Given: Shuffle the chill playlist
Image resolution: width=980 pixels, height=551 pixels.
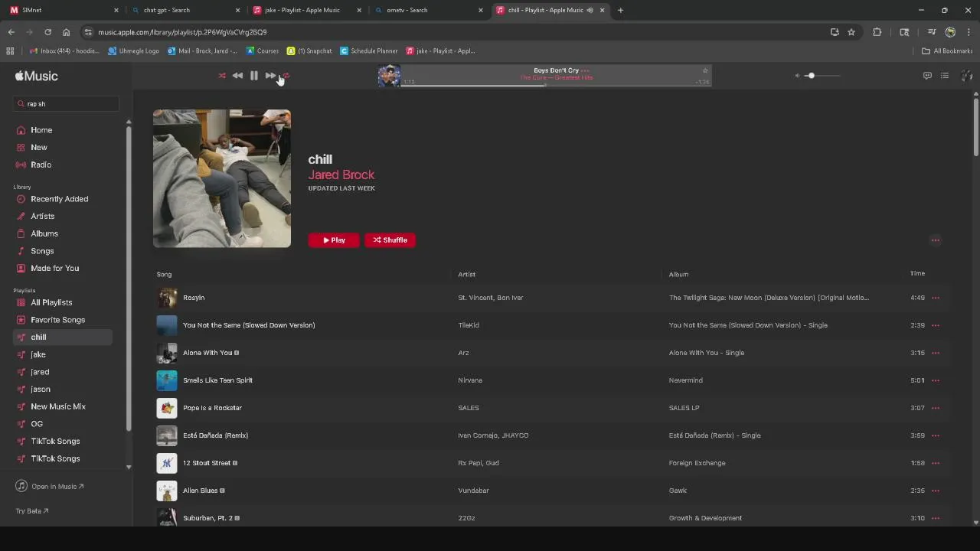Looking at the screenshot, I should pos(390,240).
